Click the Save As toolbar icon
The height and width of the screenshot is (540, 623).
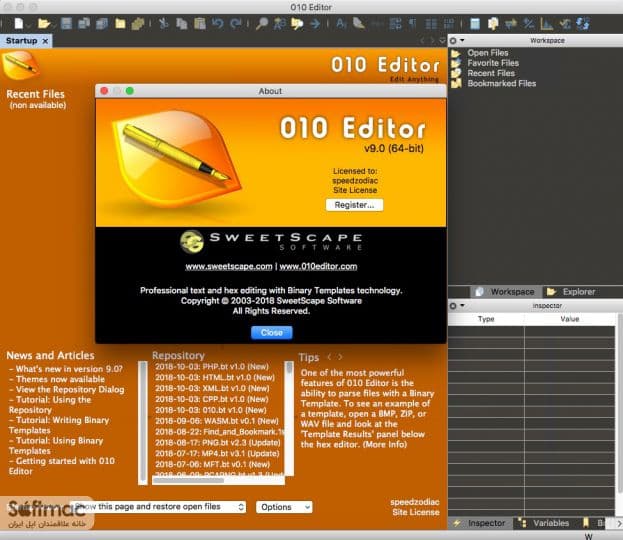click(84, 23)
